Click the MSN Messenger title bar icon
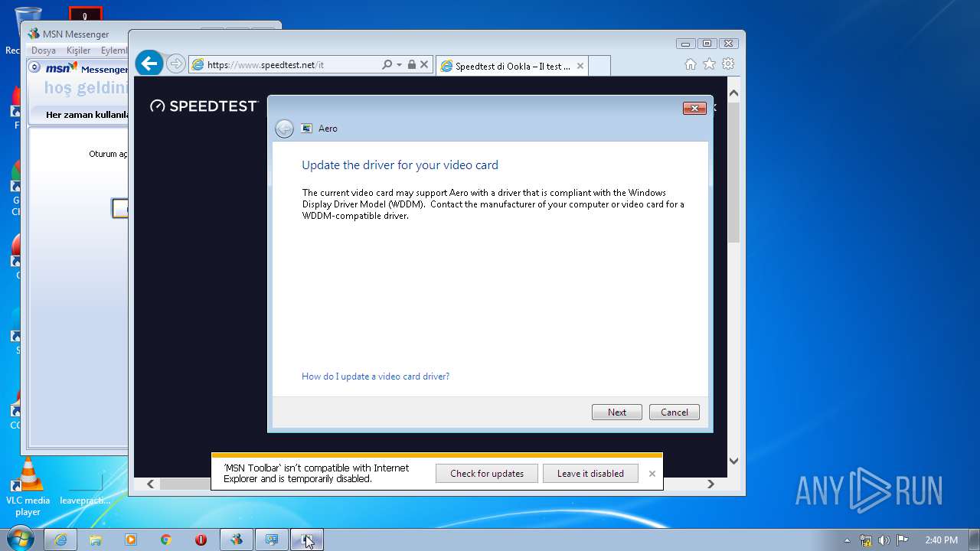 (34, 34)
